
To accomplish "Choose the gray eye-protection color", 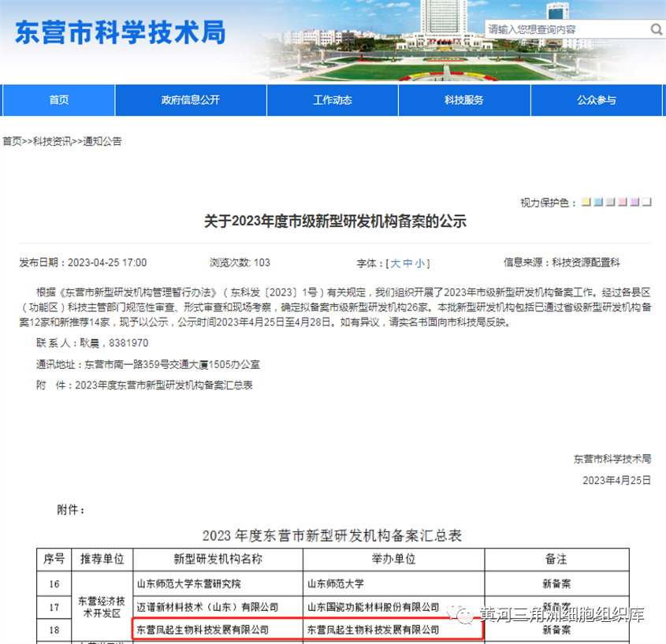I will point(610,202).
